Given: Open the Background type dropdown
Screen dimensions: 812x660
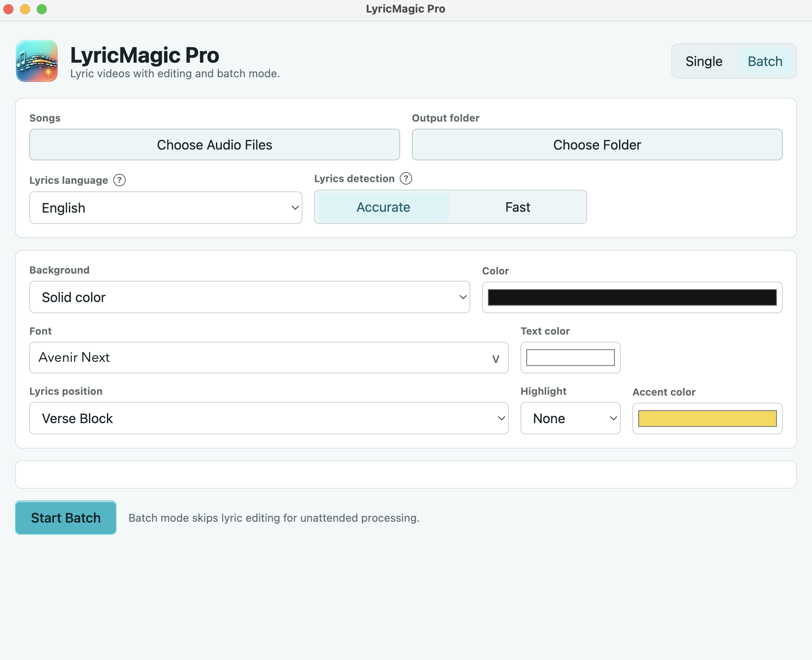Looking at the screenshot, I should pos(250,297).
